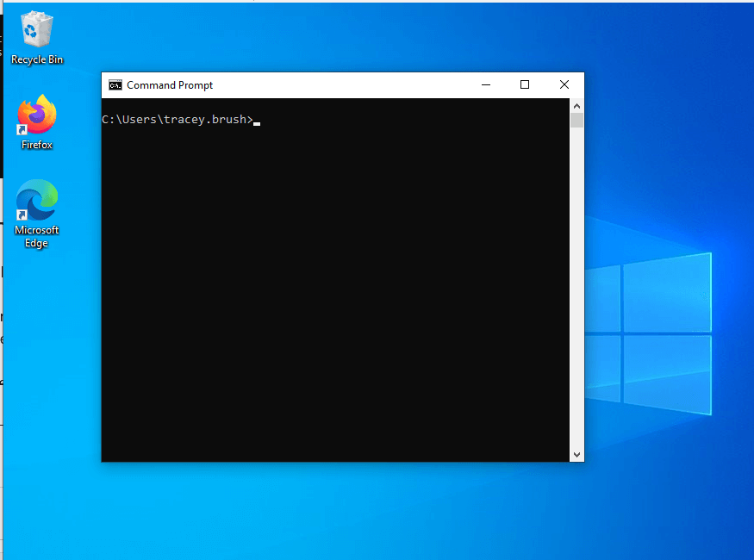The image size is (754, 560).
Task: Click the Firefox label under the icon
Action: click(37, 145)
